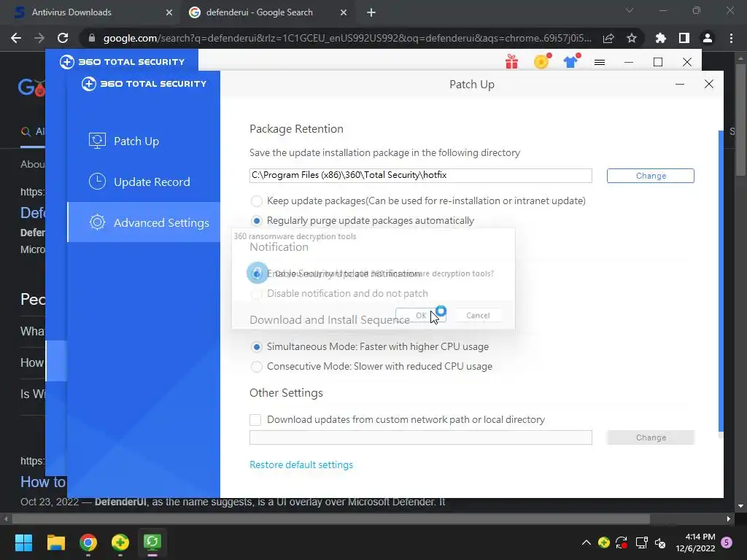Open the 360 hamburger main menu

[600, 62]
